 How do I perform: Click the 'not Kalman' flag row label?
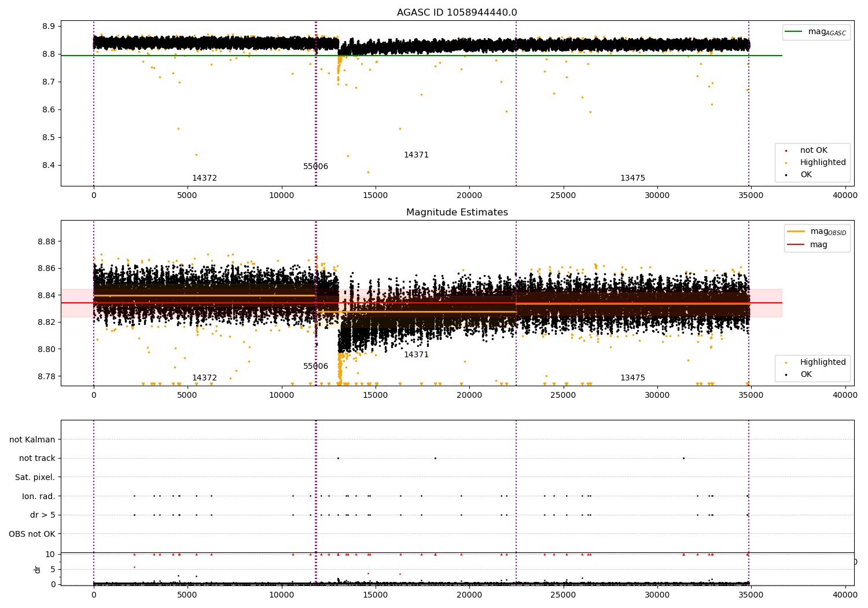[x=32, y=439]
